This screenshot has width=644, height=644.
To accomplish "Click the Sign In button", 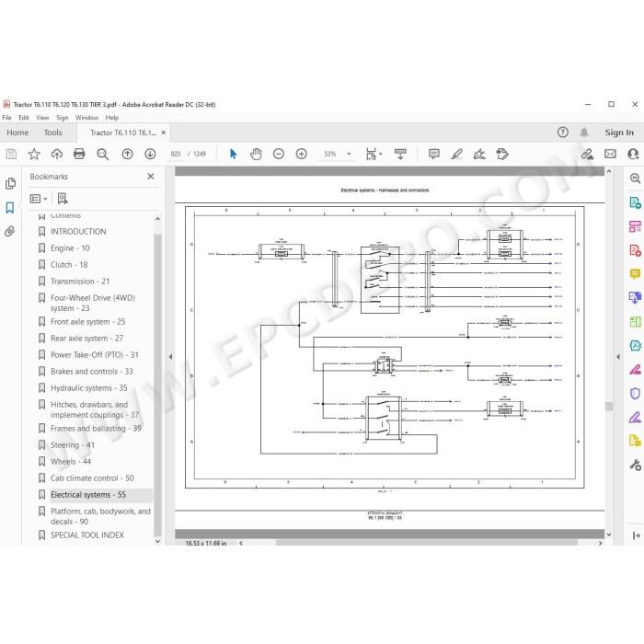I will (619, 132).
